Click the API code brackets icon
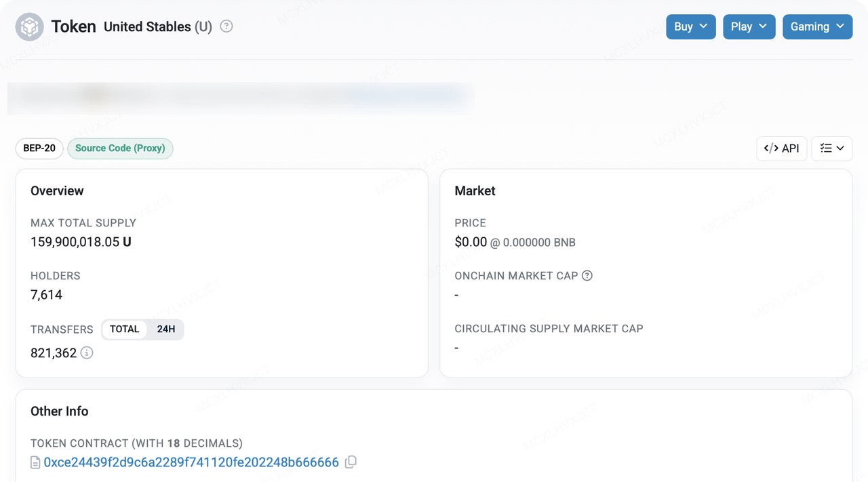Screen dimensions: 868x482 click(771, 148)
